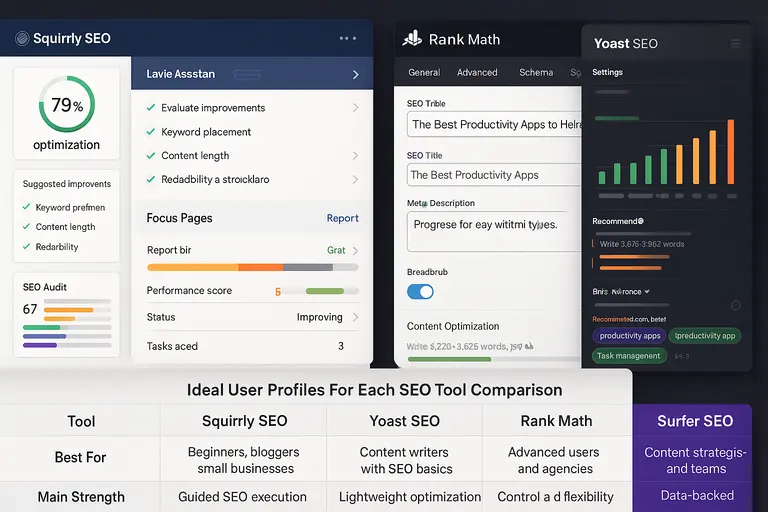This screenshot has width=768, height=512.
Task: Click the checkmark beside Content length in Live Assistant
Action: point(151,155)
